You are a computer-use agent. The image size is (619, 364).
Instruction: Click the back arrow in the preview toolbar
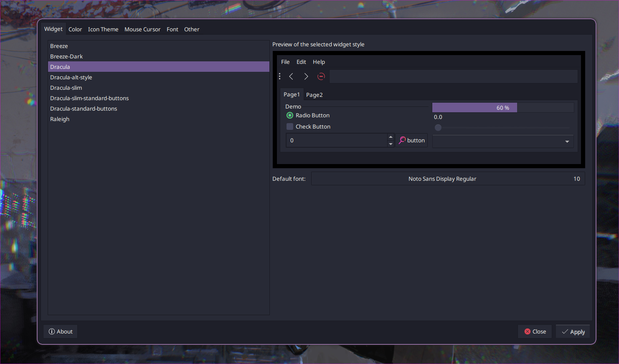coord(291,76)
